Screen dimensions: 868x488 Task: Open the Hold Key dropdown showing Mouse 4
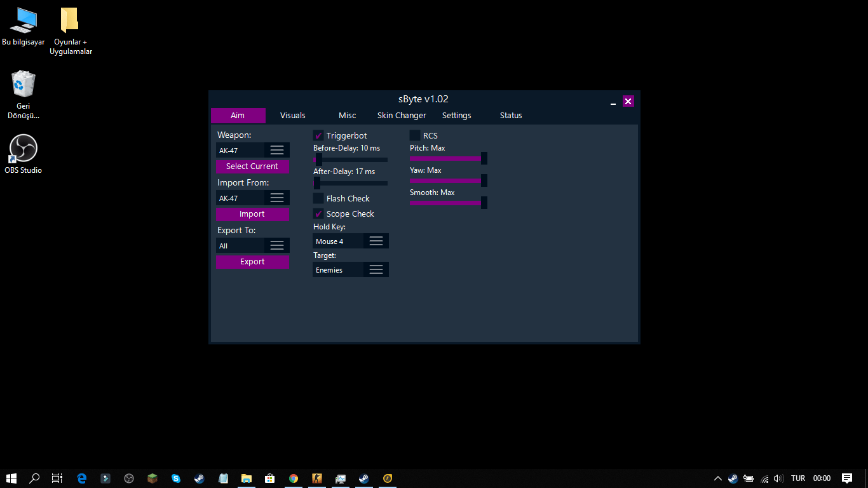click(351, 241)
